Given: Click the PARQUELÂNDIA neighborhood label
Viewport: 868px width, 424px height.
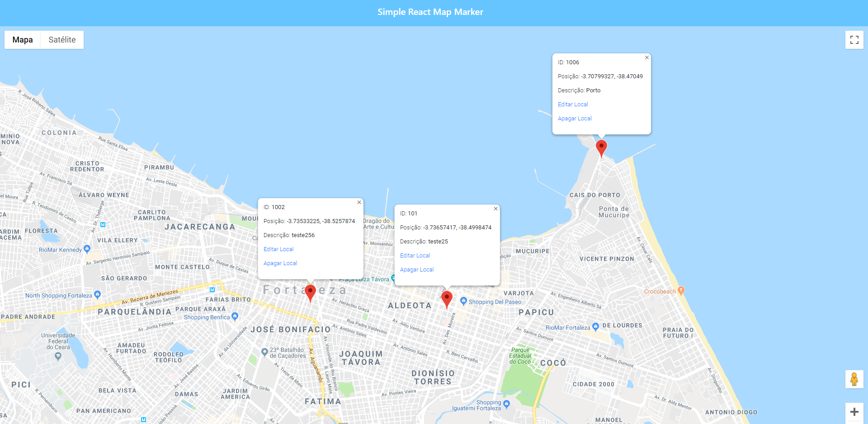Looking at the screenshot, I should pos(135,312).
